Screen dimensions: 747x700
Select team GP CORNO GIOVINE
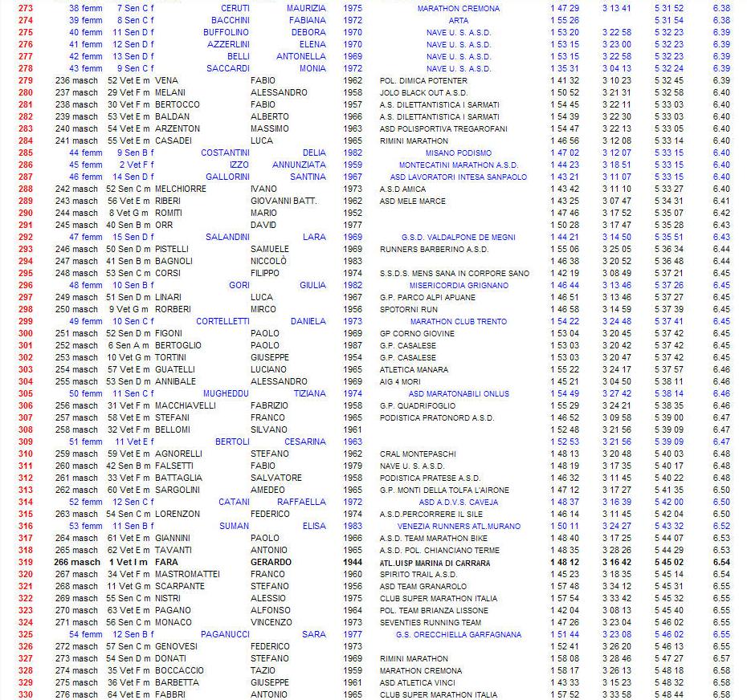point(417,334)
